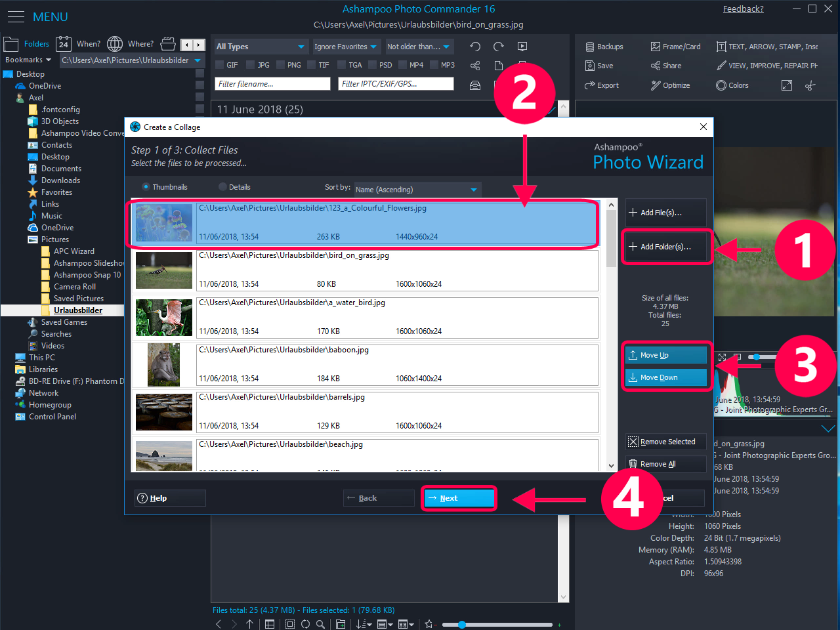
Task: Go up one folder with the up arrow
Action: point(250,624)
